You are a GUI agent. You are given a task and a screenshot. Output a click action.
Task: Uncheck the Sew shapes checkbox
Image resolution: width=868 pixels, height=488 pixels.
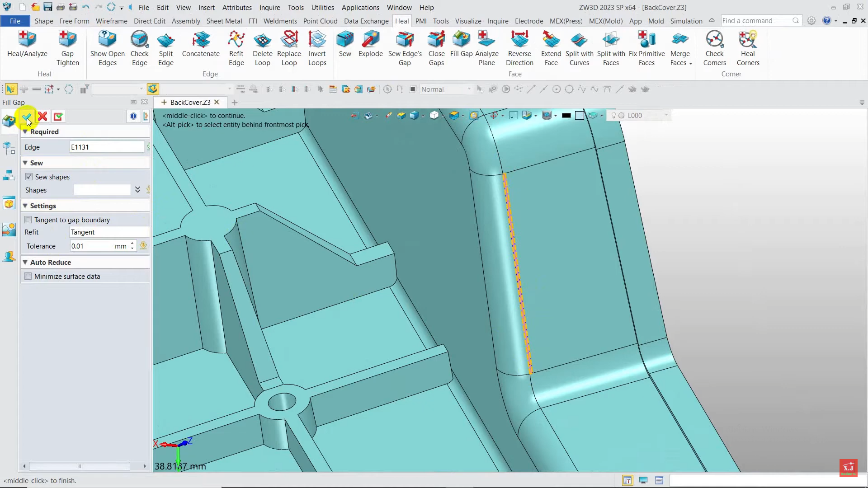(29, 177)
